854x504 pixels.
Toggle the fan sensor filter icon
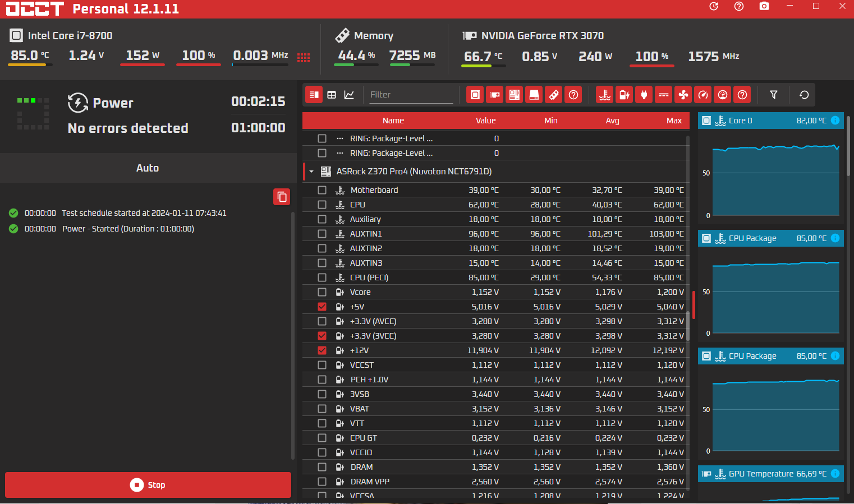[683, 95]
